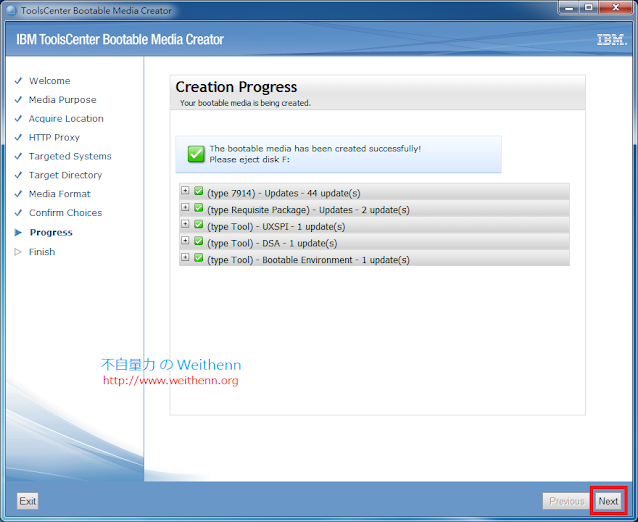638x522 pixels.
Task: Click the IBM logo in the header
Action: [x=612, y=39]
